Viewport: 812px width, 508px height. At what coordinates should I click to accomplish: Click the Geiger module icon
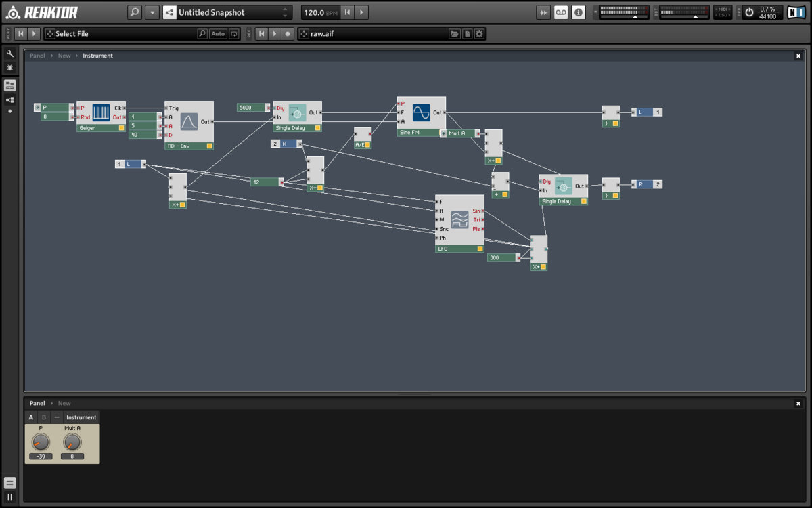tap(101, 112)
